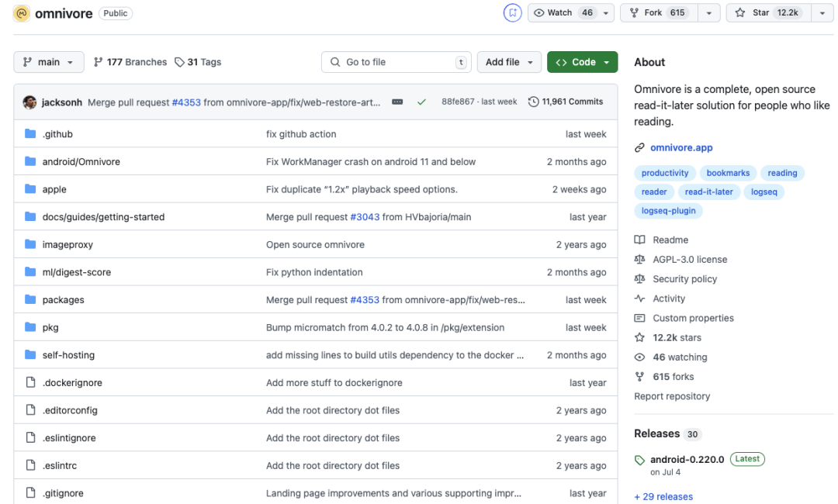Viewport: 838px width, 504px height.
Task: Select the bookmarks topic tag
Action: 728,173
